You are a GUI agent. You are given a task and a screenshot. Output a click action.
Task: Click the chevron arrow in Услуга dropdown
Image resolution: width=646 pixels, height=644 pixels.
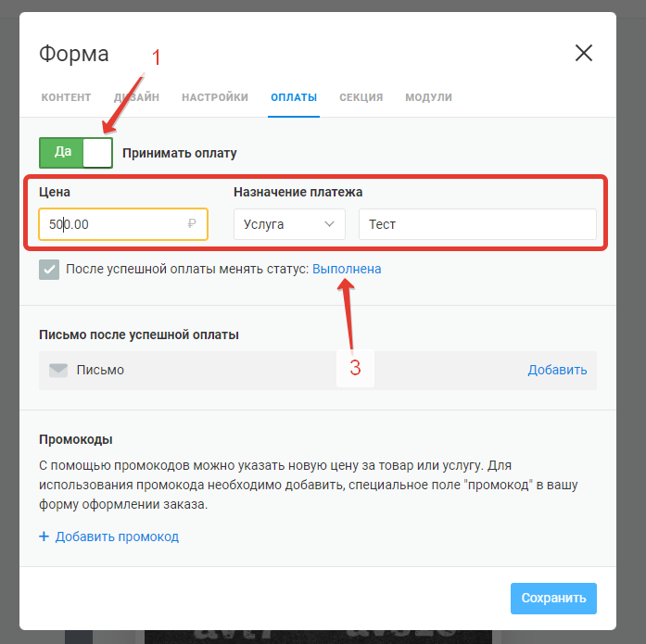(329, 224)
